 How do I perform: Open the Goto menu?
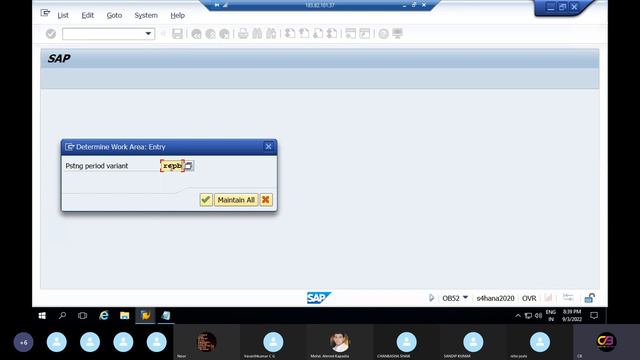[114, 15]
